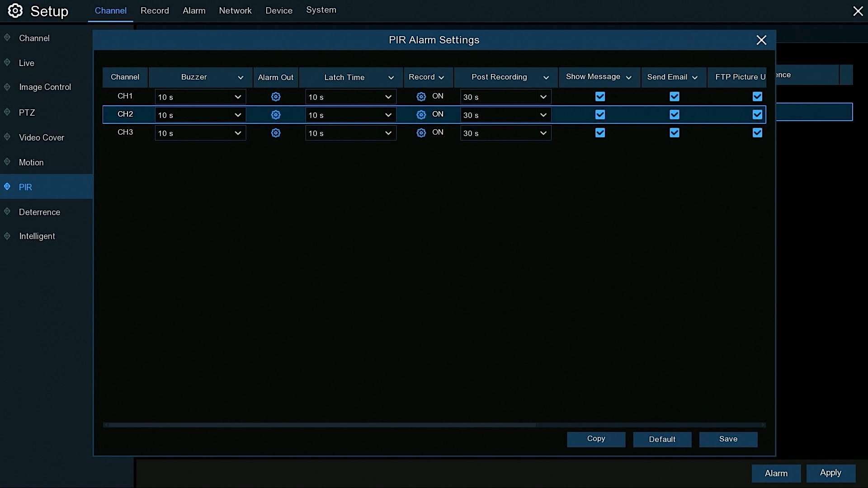The height and width of the screenshot is (488, 868).
Task: Toggle FTP Picture Upload checkbox for CH3
Action: [757, 133]
